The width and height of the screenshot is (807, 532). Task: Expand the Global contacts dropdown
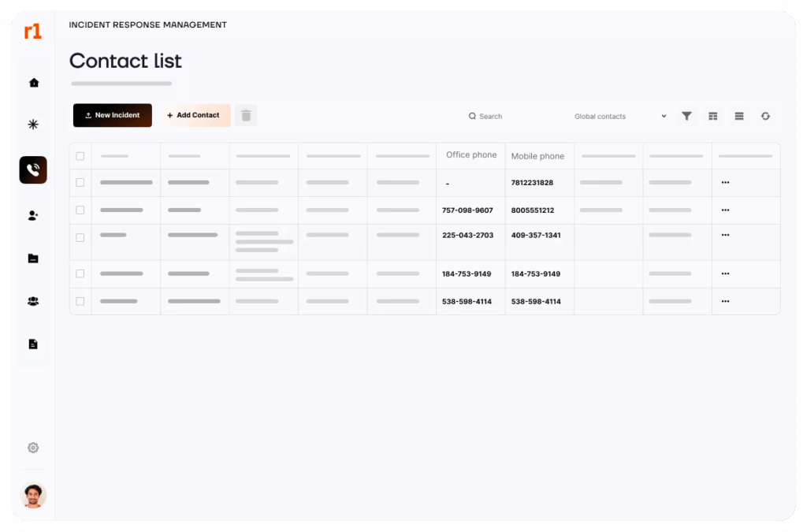[620, 117]
